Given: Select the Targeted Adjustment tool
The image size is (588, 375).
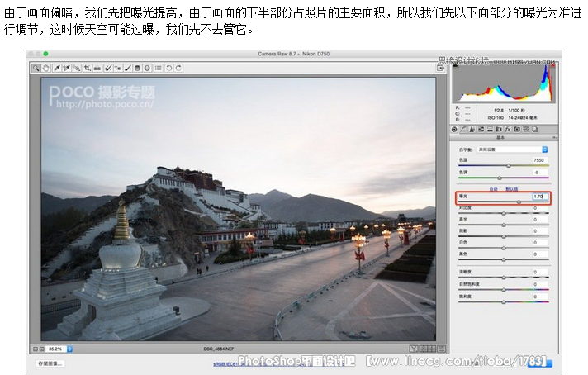Looking at the screenshot, I should click(x=77, y=68).
